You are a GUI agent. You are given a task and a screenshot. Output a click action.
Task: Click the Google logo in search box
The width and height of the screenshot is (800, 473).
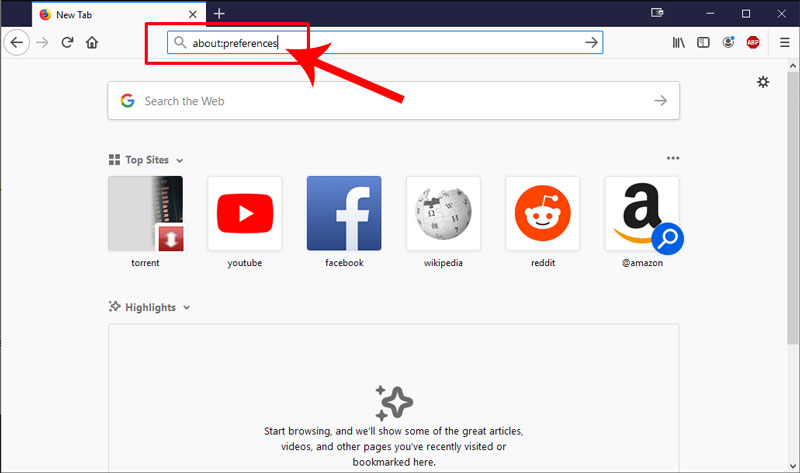(128, 101)
